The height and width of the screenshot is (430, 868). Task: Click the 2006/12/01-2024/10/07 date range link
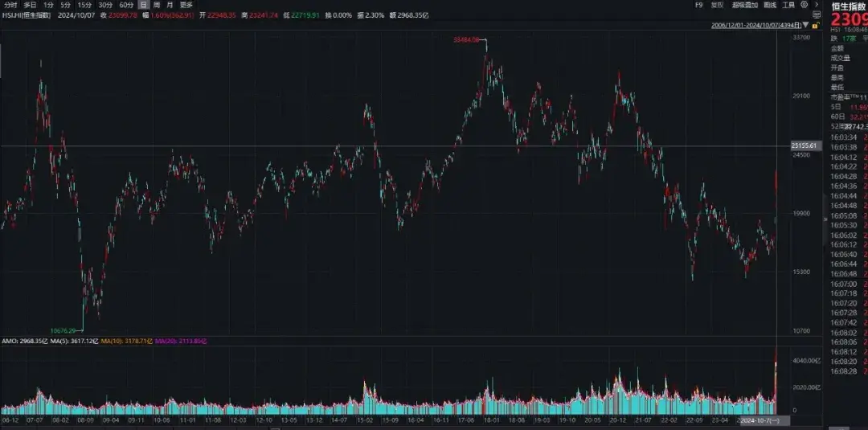tap(756, 25)
